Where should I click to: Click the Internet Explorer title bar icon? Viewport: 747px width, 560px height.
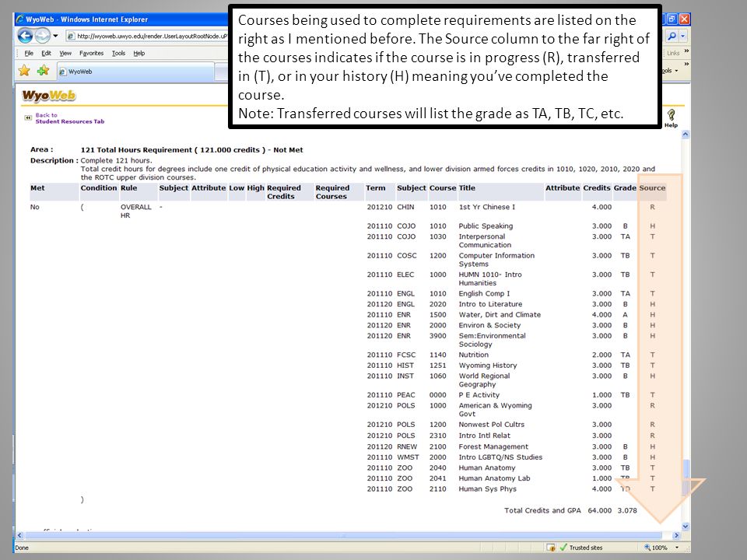(20, 19)
